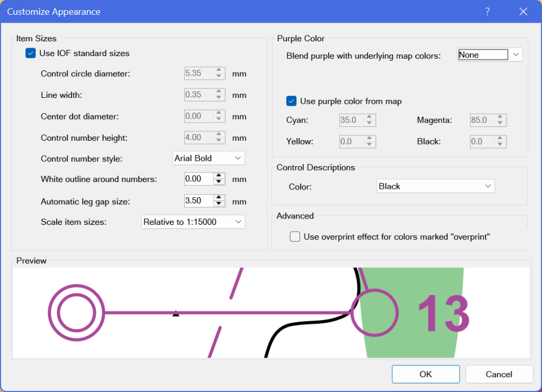This screenshot has height=392, width=542.
Task: Open Blend purple with map colors dropdown
Action: click(x=490, y=55)
